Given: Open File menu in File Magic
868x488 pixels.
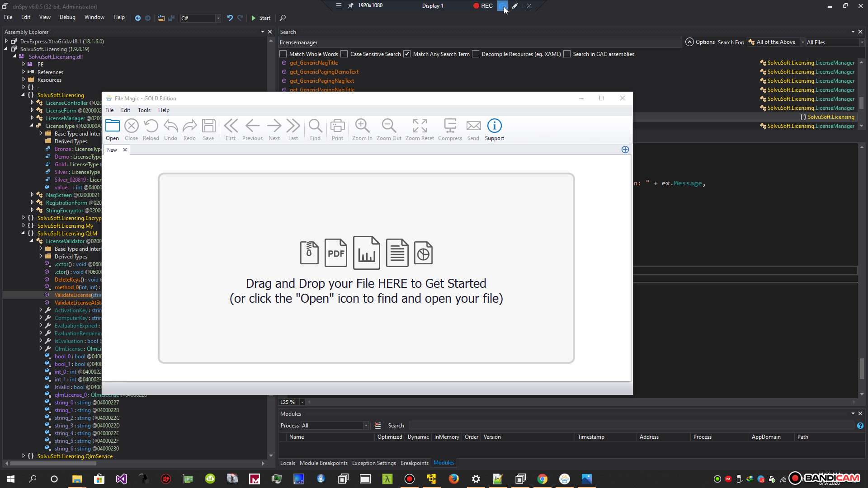Looking at the screenshot, I should pyautogui.click(x=110, y=110).
